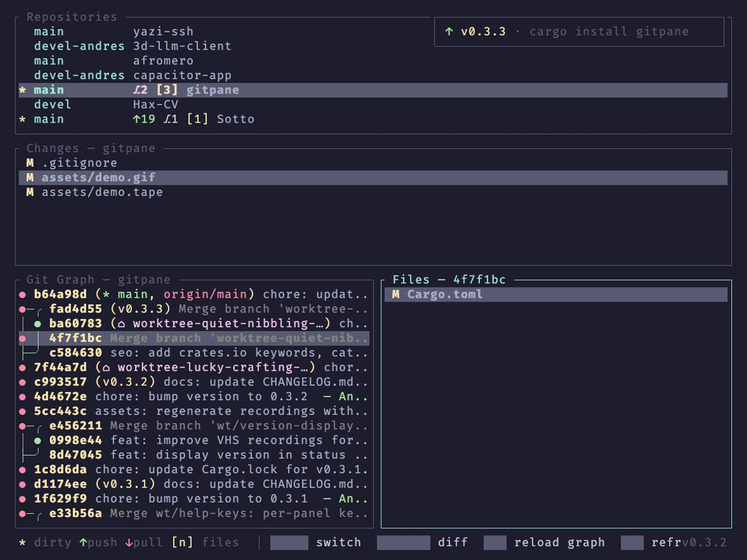Click the merge node beside commit e456211
The width and height of the screenshot is (747, 560).
[x=22, y=426]
